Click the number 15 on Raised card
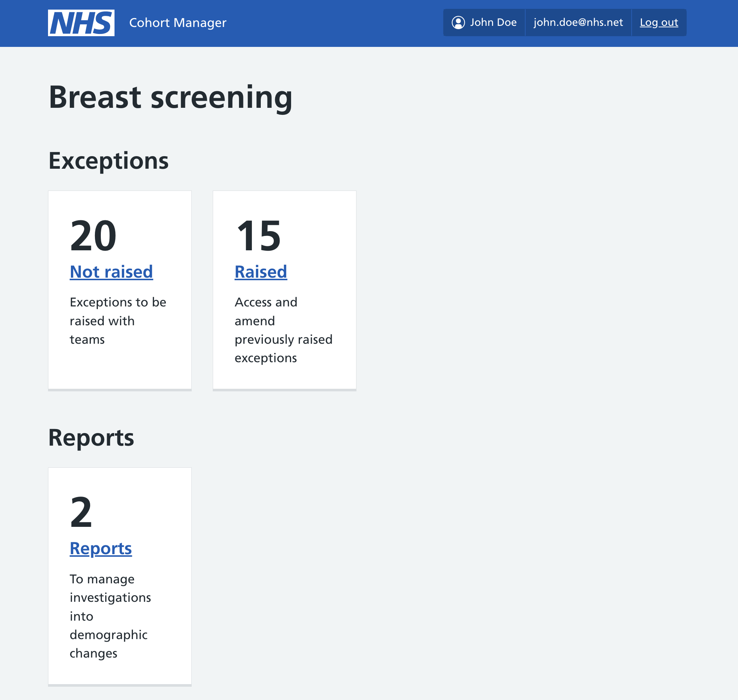Image resolution: width=738 pixels, height=700 pixels. (258, 236)
